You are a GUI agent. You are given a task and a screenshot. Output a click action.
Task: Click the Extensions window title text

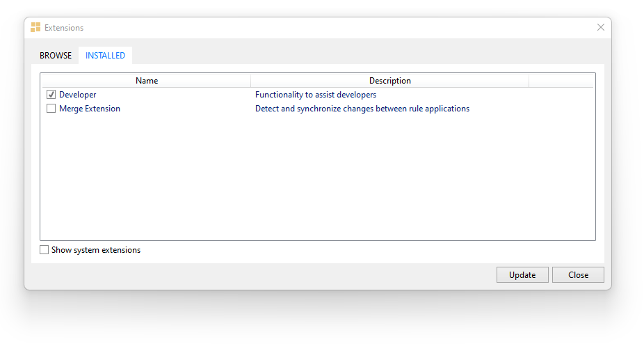(64, 28)
